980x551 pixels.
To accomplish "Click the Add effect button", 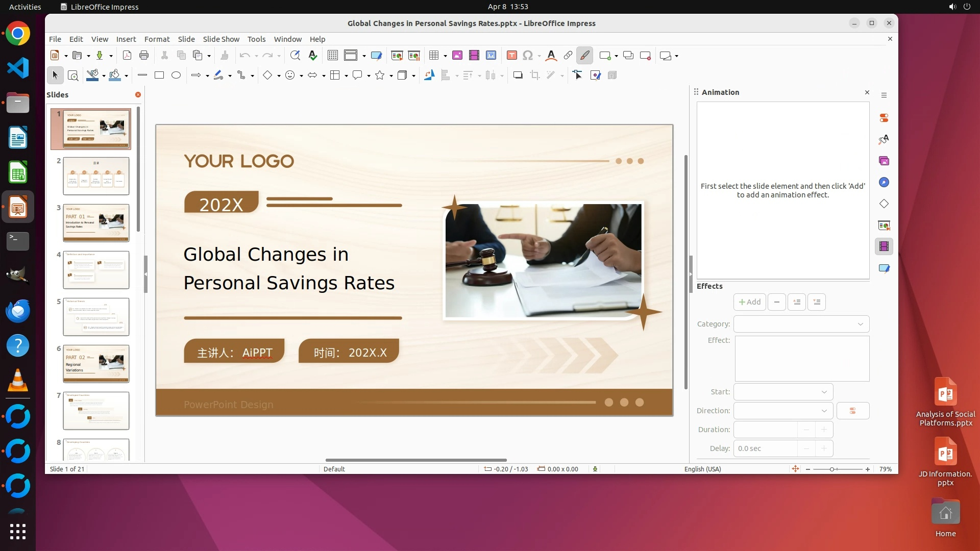I will [749, 303].
